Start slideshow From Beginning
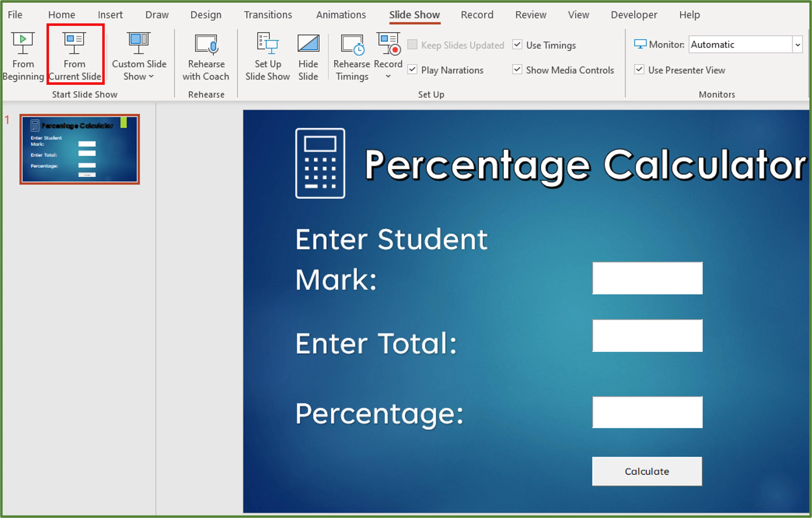812x518 pixels. (23, 56)
